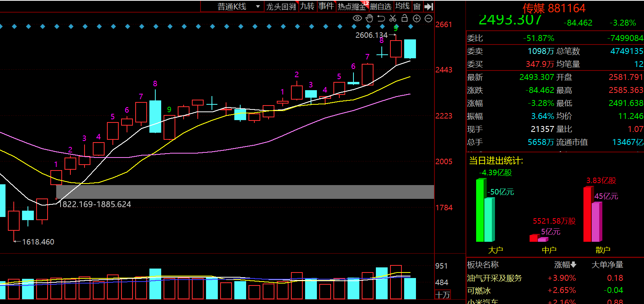Sort by the 涨幅 column arrow
This screenshot has width=644, height=304.
tap(574, 265)
